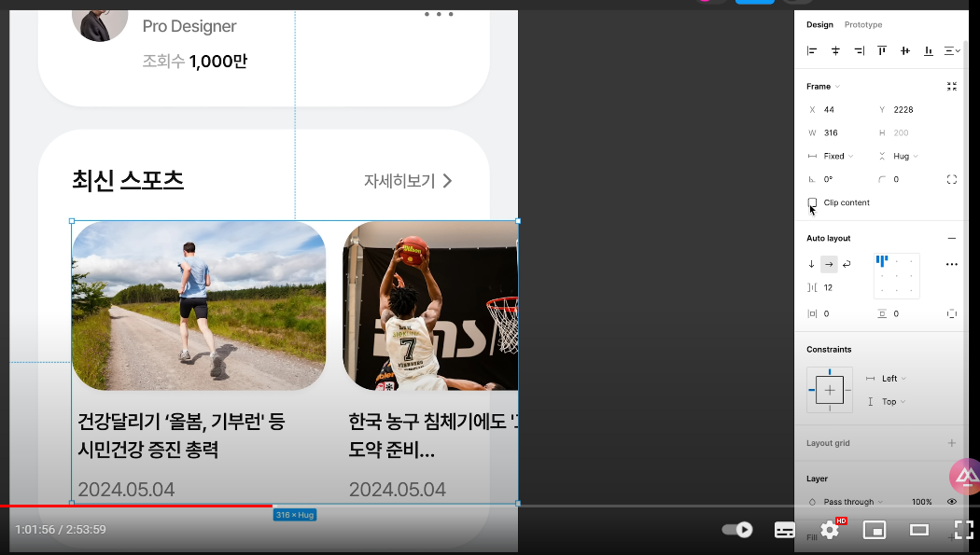
Task: Set auto layout direction to vertical
Action: coord(811,264)
